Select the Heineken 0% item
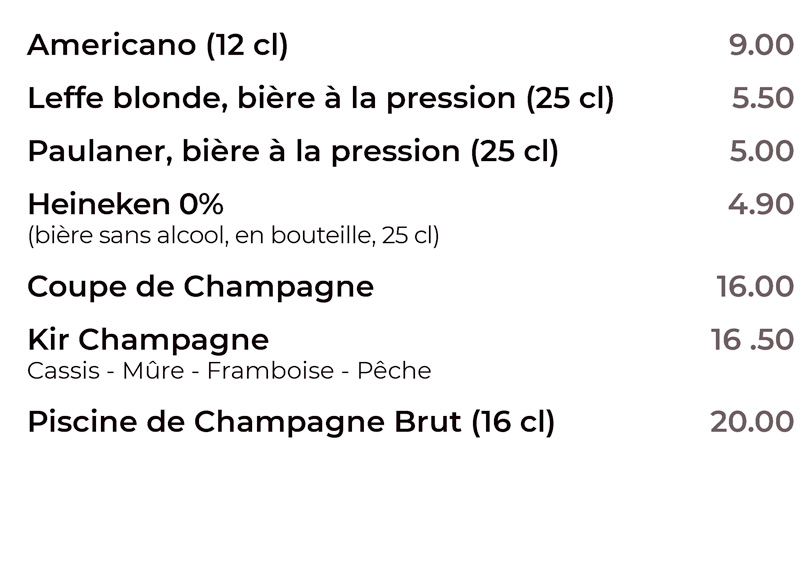This screenshot has width=800, height=568. (x=126, y=205)
